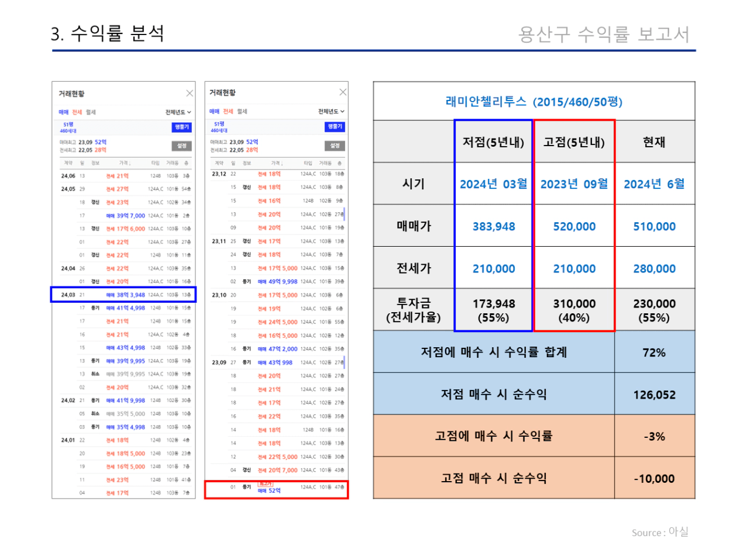The height and width of the screenshot is (560, 747).
Task: Select the 매매 52억 transaction row
Action: (278, 489)
